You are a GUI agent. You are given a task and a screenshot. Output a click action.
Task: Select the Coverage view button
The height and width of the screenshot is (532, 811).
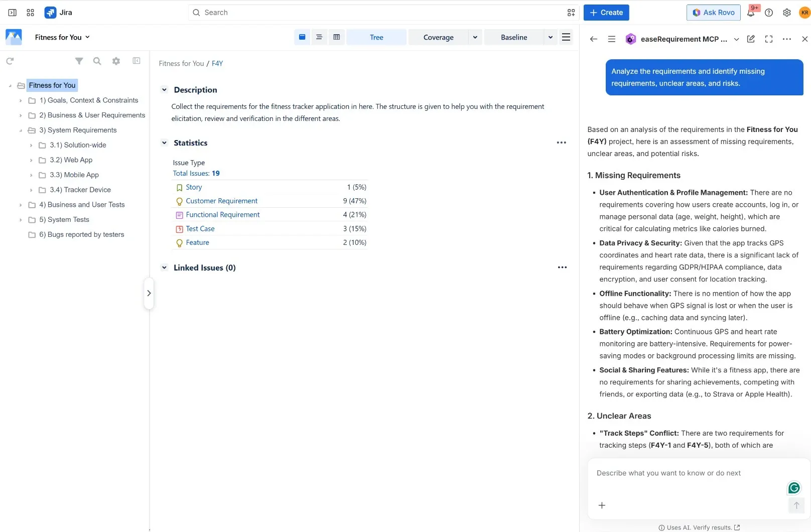(x=439, y=37)
